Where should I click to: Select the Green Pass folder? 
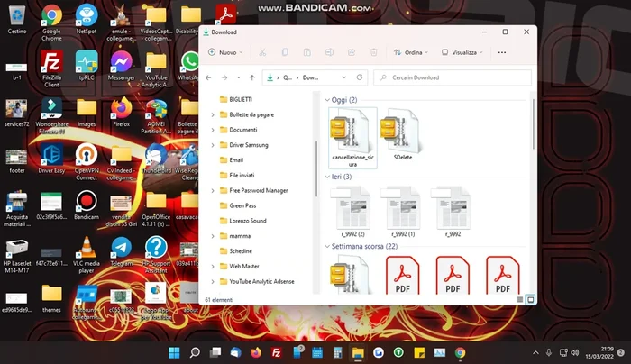[x=243, y=205]
